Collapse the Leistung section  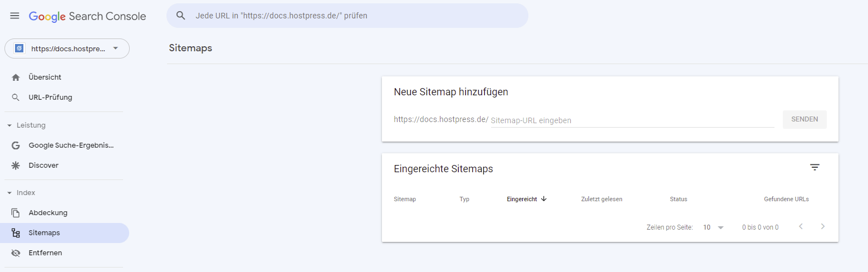(9, 125)
